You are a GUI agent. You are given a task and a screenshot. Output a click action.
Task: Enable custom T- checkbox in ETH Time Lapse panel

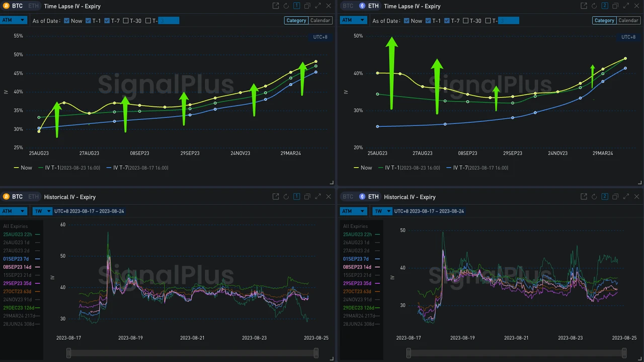[x=488, y=21]
